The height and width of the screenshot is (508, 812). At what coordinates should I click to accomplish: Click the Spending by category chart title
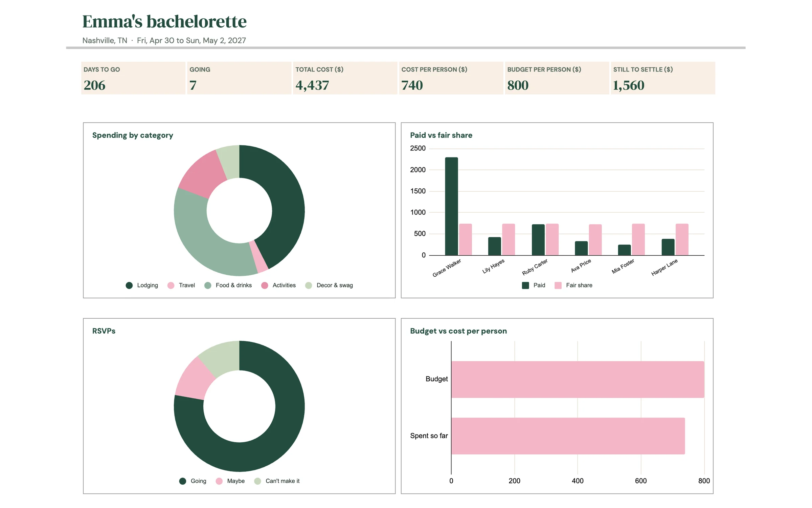133,135
